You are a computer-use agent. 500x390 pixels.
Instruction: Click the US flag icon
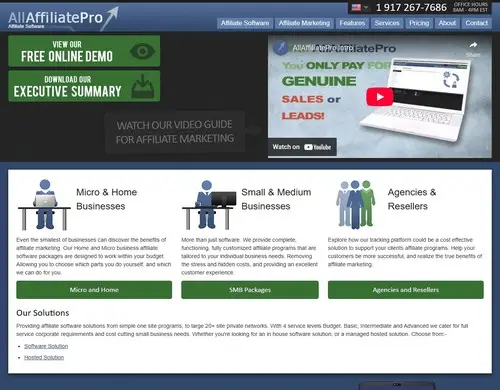pos(356,7)
